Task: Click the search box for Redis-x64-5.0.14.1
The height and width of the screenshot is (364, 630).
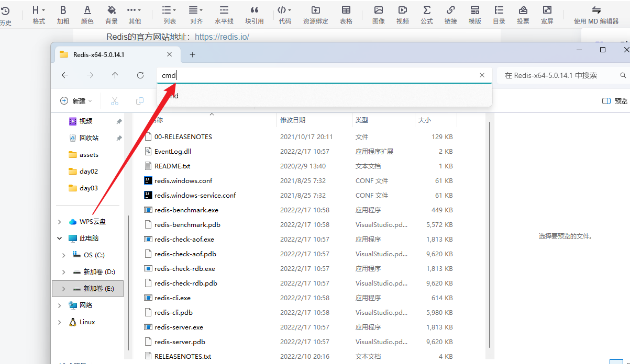Action: 563,75
